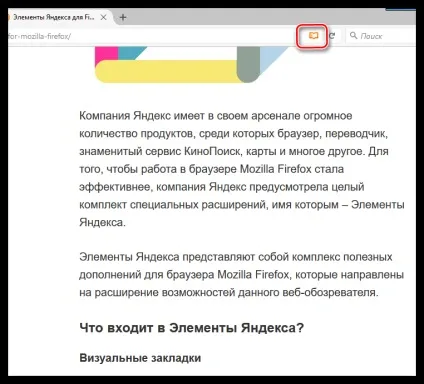Open a new tab with plus button
Viewport: 424px width, 384px height.
123,17
